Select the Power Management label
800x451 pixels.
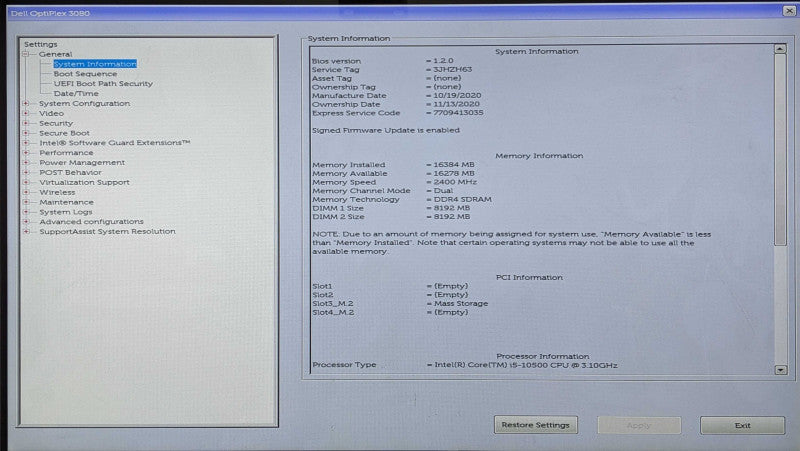[x=82, y=163]
